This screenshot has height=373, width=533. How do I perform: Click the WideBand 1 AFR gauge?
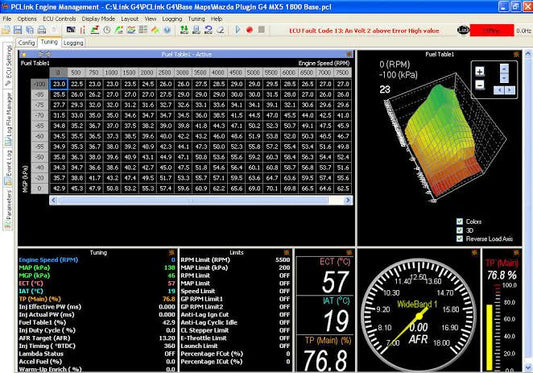click(x=419, y=315)
